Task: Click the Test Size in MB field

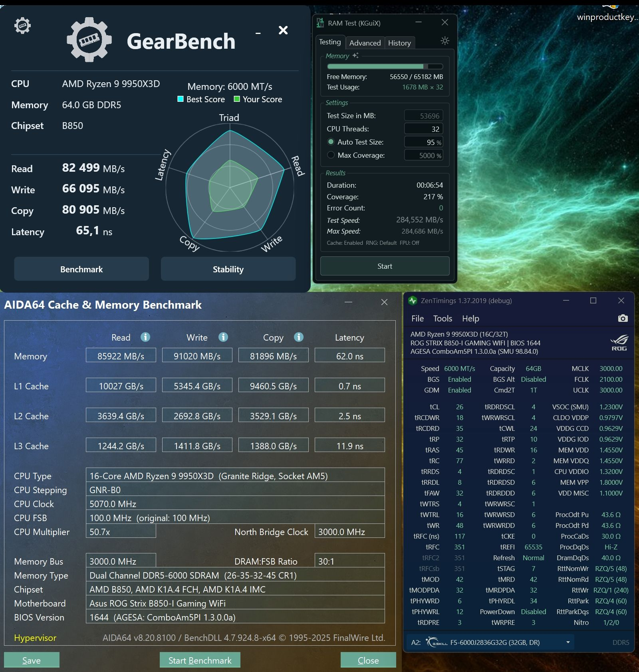Action: [424, 116]
